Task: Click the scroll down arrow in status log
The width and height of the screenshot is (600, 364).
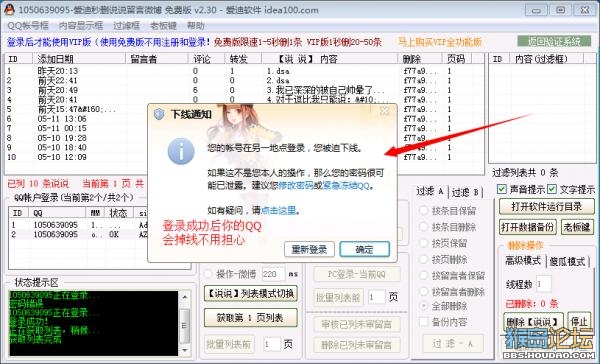Action: click(185, 350)
